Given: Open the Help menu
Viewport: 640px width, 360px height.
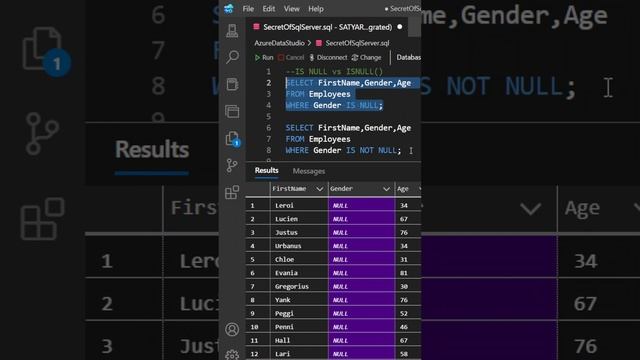Looking at the screenshot, I should pos(316,9).
